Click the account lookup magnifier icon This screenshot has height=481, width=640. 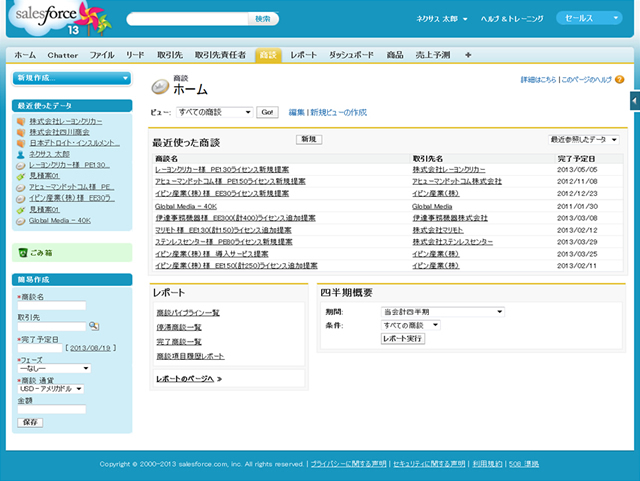click(94, 326)
